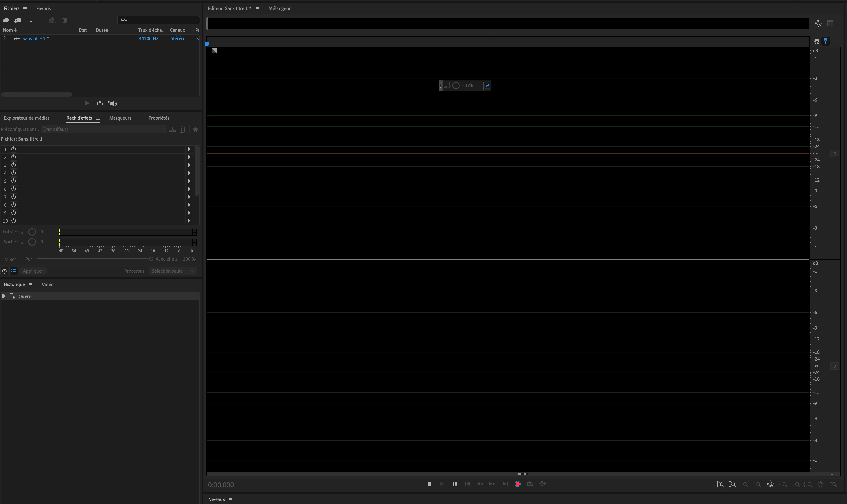Viewport: 847px width, 504px height.
Task: Open the Marqueurs panel tab
Action: tap(120, 118)
